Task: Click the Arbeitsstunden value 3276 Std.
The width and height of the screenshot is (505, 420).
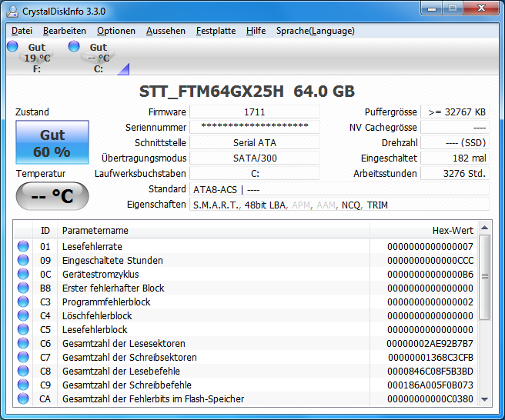Action: [455, 174]
